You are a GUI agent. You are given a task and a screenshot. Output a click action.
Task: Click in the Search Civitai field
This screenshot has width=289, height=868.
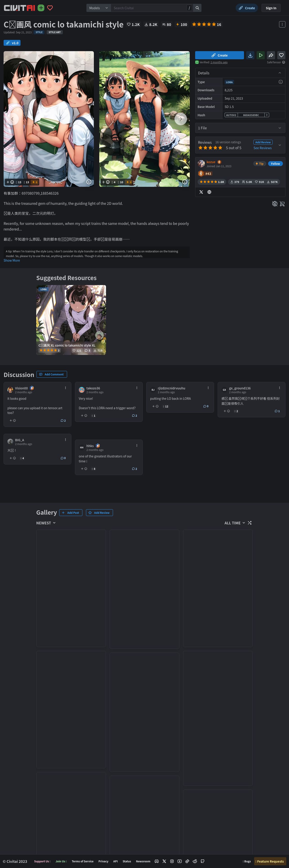[x=149, y=8]
